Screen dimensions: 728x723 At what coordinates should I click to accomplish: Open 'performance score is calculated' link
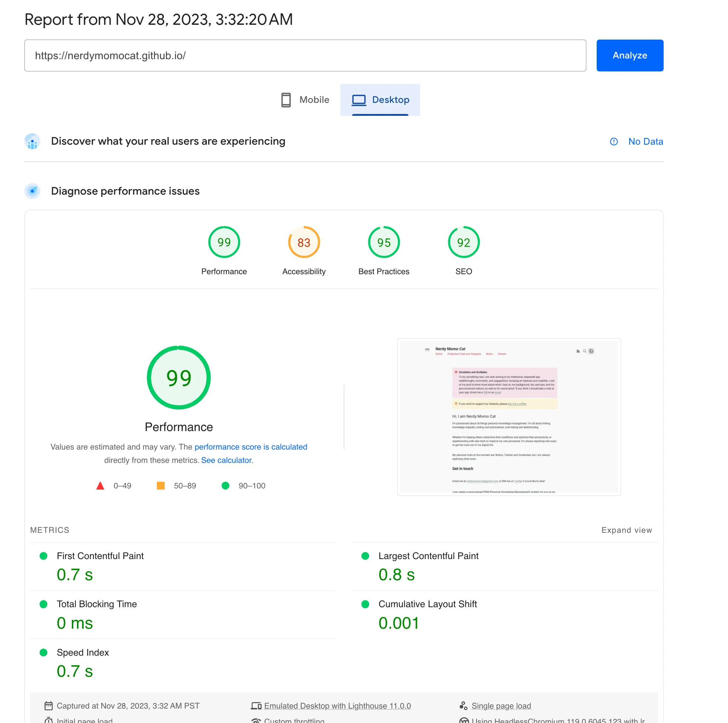point(250,447)
